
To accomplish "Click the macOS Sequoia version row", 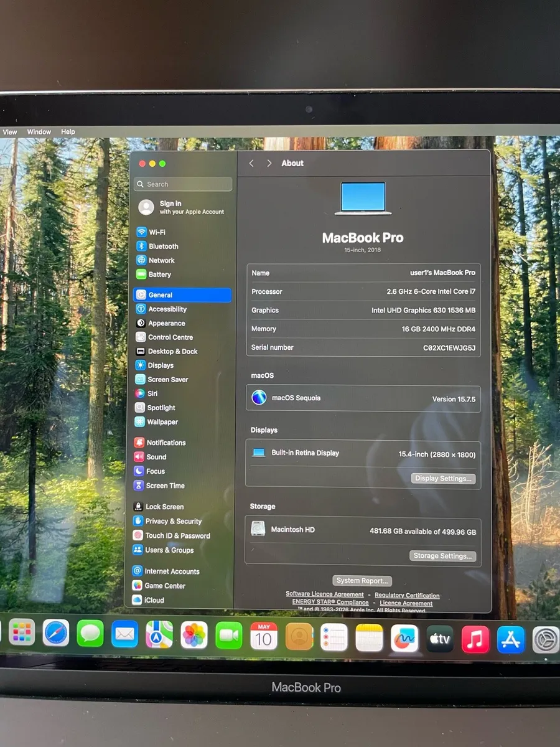I will (363, 398).
